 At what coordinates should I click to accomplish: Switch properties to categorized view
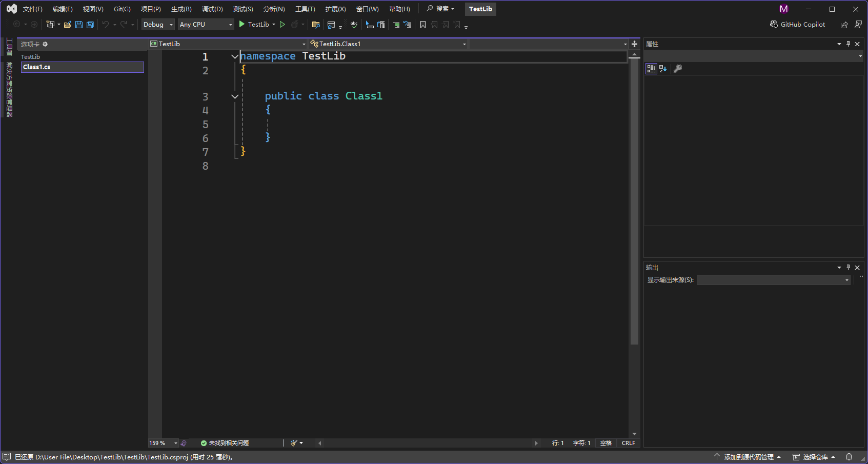click(651, 69)
